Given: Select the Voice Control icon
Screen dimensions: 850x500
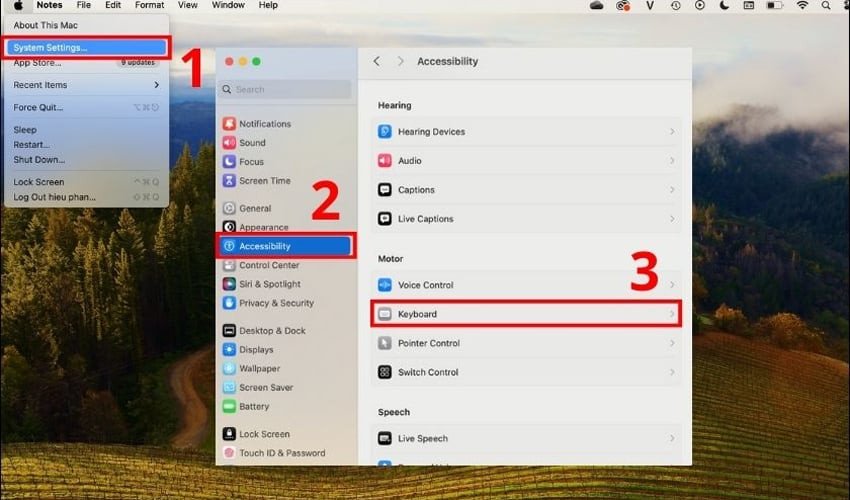Looking at the screenshot, I should [x=385, y=285].
